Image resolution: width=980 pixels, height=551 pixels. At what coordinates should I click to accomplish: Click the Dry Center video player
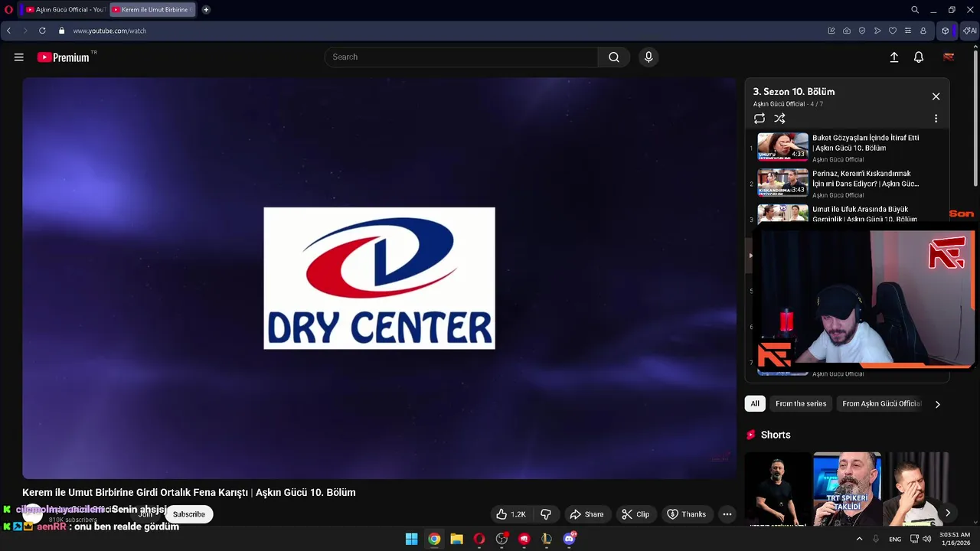tap(379, 278)
